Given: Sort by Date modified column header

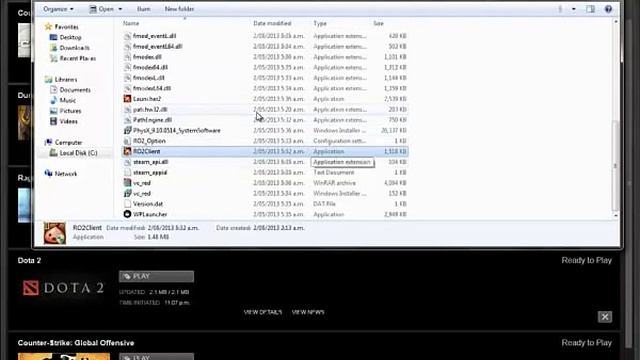Looking at the screenshot, I should click(272, 23).
